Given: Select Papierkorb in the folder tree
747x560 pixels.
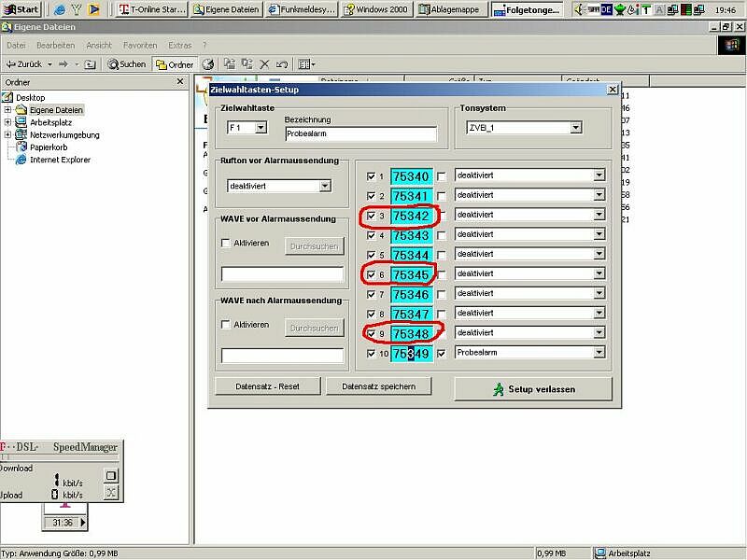Looking at the screenshot, I should coord(49,147).
